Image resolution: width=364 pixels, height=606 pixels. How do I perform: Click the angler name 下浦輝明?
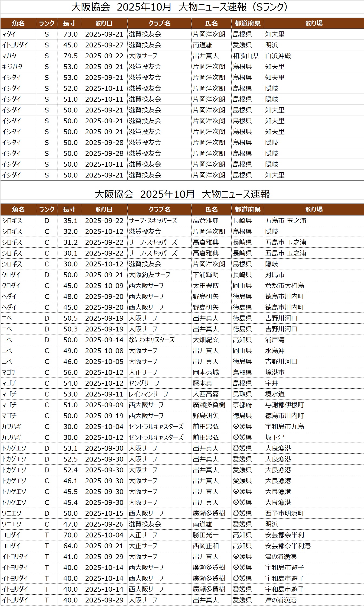click(206, 275)
